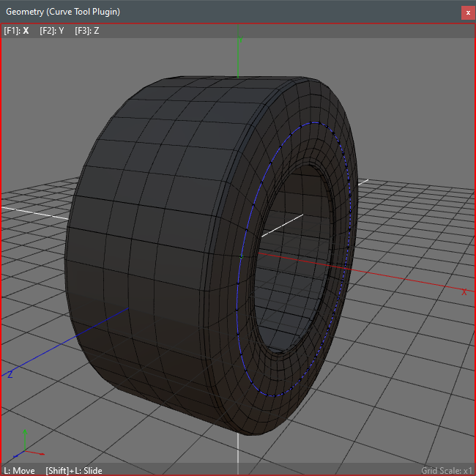This screenshot has height=476, width=476.
Task: Click the 'Grid Scale: x1' status text
Action: coord(447,471)
